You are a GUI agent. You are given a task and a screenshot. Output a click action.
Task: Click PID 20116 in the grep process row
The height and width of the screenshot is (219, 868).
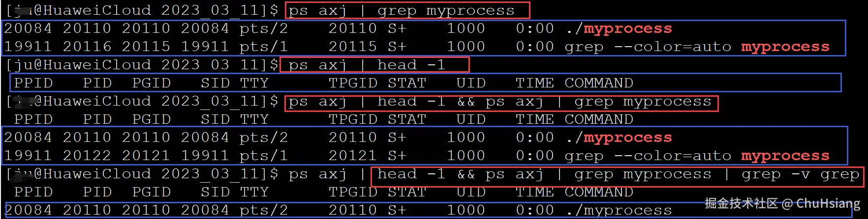click(x=87, y=47)
